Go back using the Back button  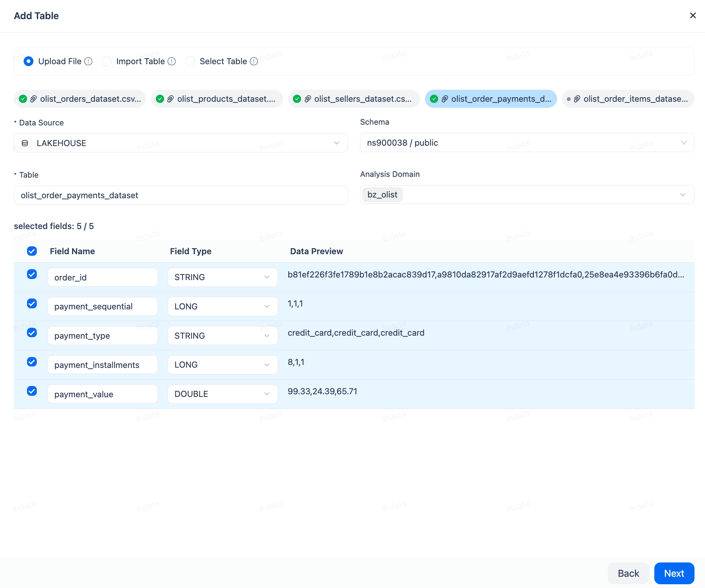[x=628, y=573]
